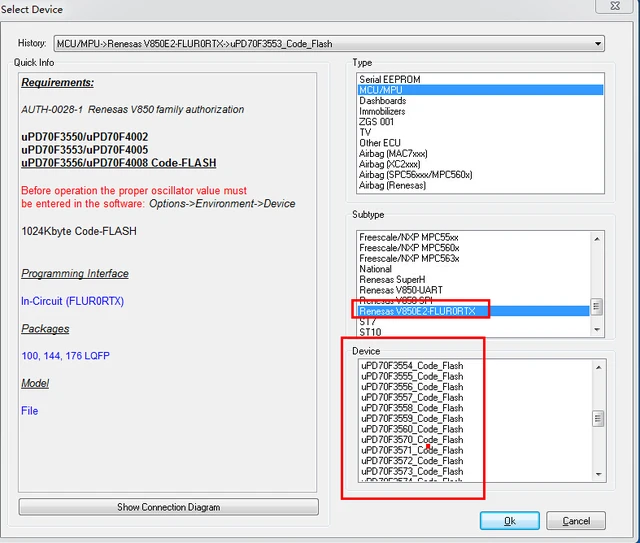Select uPD70F3571_Code_Flash device
Screen dimensions: 640x543
[475, 450]
